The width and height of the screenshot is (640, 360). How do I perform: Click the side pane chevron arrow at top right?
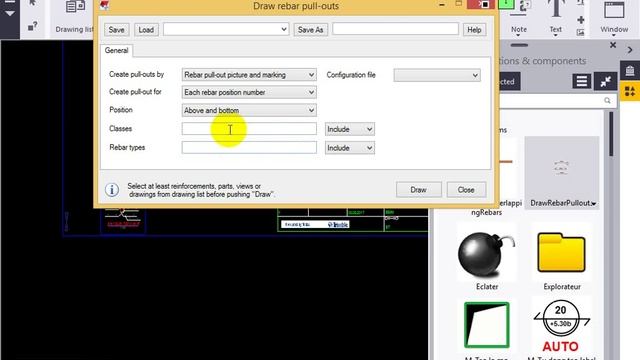630,50
